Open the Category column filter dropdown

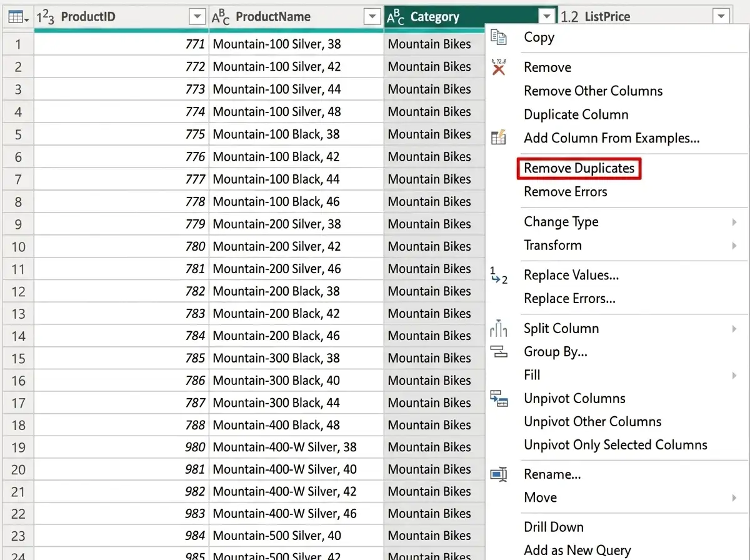coord(547,17)
